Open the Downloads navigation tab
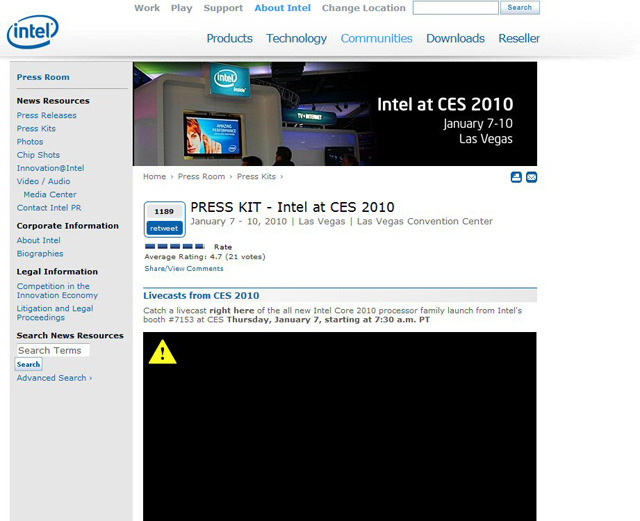 tap(456, 38)
